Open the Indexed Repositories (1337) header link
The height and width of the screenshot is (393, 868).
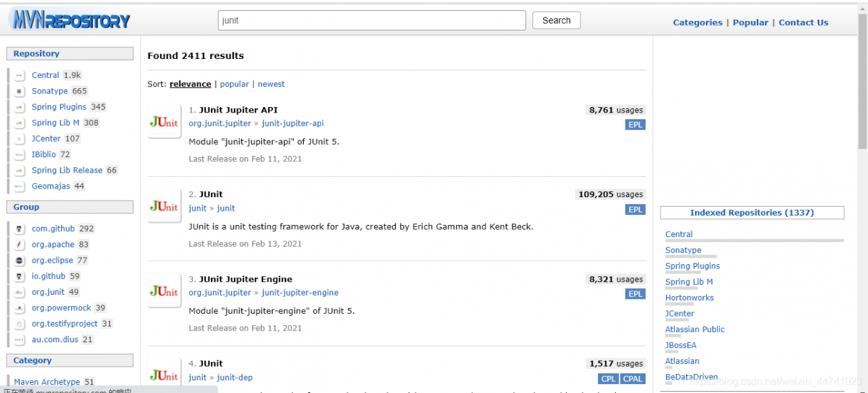[x=752, y=213]
